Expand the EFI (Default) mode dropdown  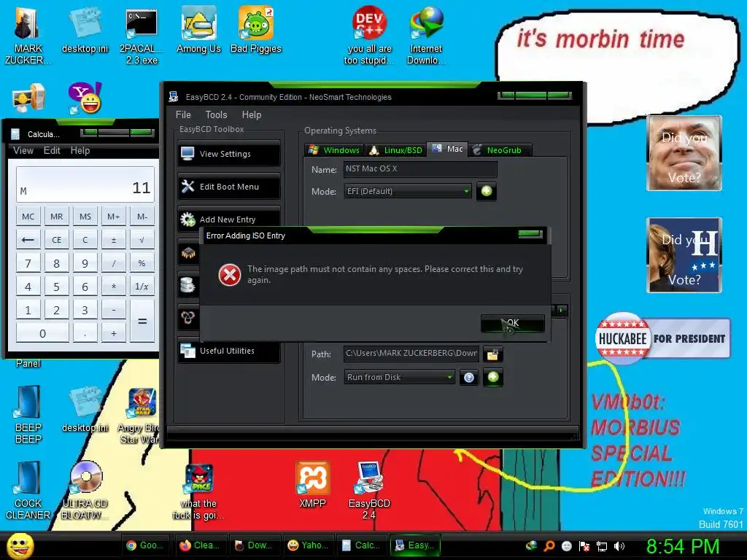pos(408,192)
